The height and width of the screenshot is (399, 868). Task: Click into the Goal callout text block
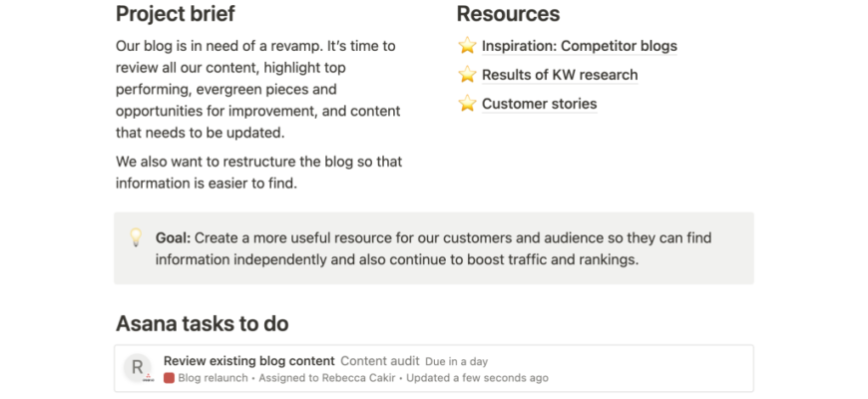click(x=433, y=248)
